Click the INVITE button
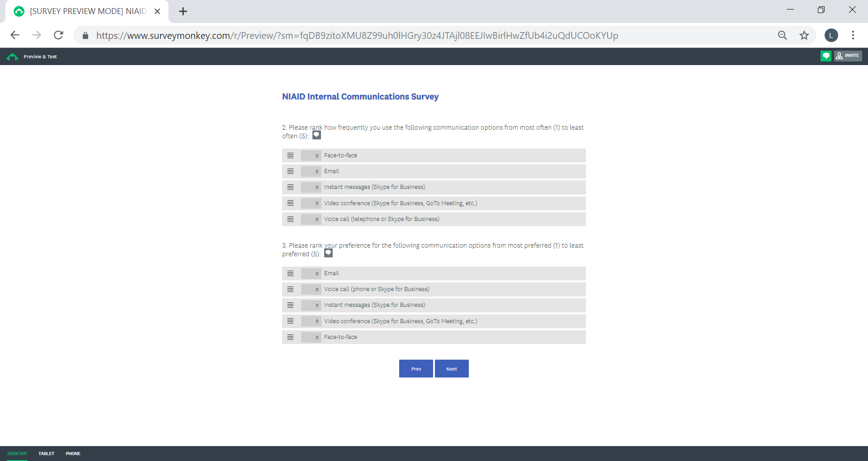The image size is (868, 461). [848, 56]
